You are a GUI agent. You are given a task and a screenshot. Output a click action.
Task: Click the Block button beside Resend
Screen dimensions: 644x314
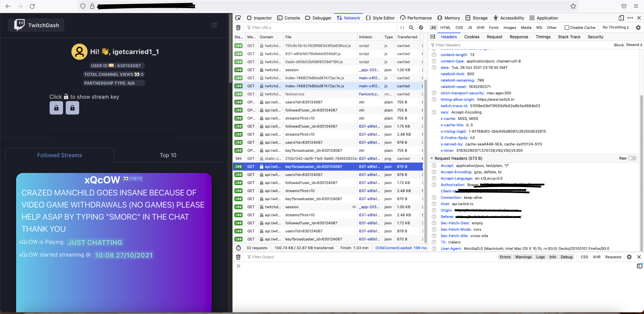point(619,45)
